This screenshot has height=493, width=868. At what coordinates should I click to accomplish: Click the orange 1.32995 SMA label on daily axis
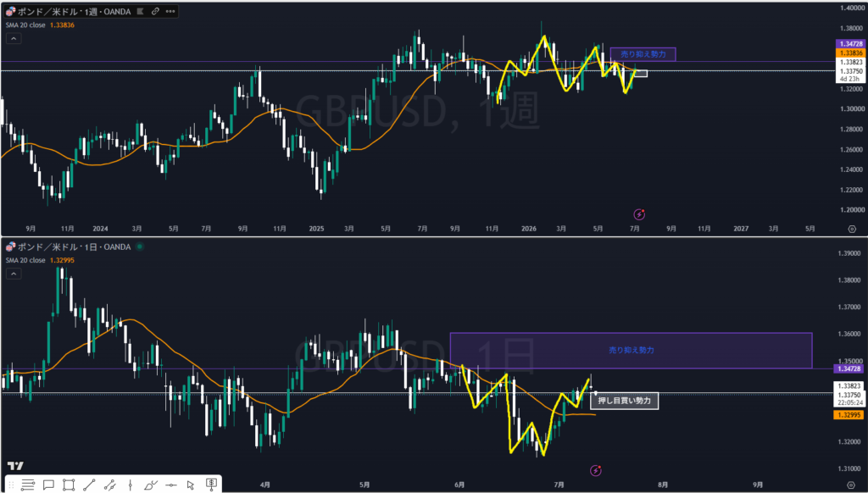[x=848, y=415]
